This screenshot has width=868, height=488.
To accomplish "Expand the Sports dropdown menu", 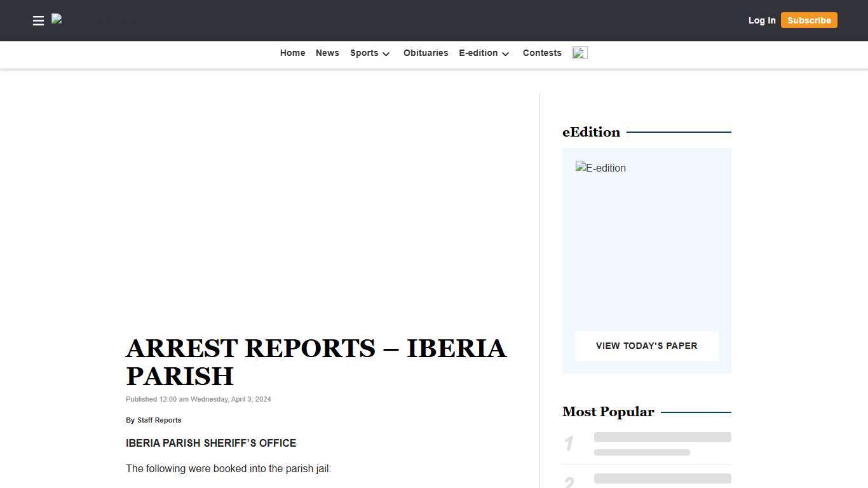I will tap(364, 53).
